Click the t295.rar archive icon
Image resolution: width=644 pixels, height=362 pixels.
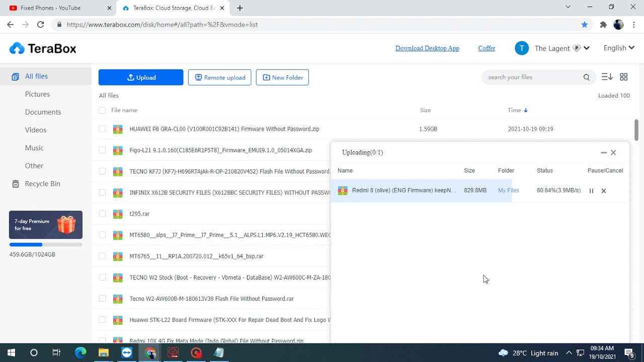tap(118, 214)
